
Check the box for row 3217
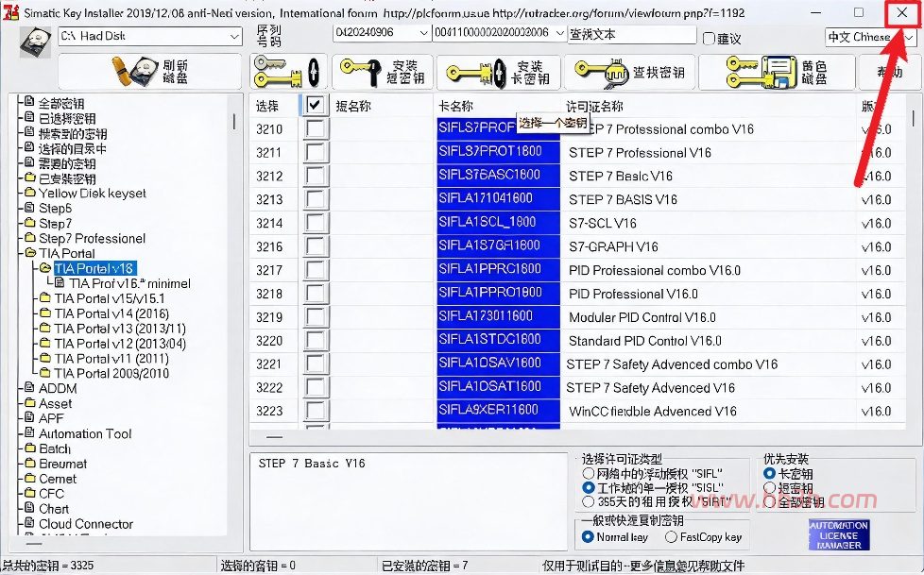(315, 270)
